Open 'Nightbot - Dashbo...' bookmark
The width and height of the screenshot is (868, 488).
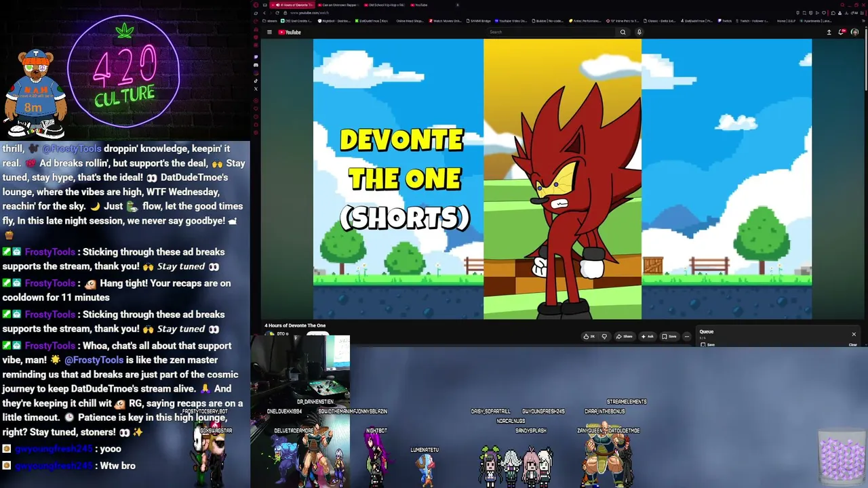click(x=336, y=21)
